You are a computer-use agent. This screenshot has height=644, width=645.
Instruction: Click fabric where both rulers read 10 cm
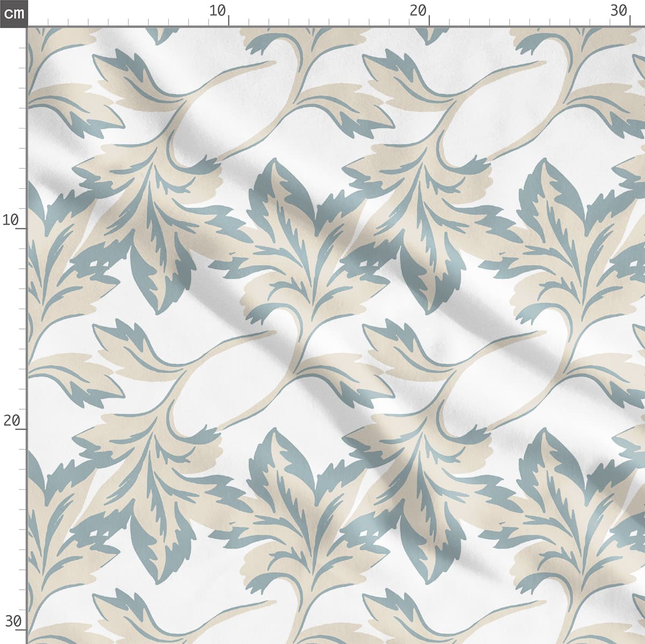[x=228, y=228]
